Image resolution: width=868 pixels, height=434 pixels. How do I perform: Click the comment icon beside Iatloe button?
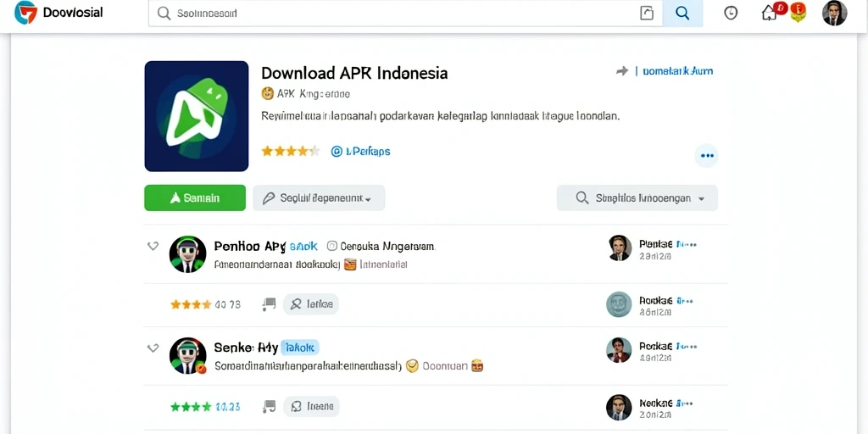coord(269,304)
